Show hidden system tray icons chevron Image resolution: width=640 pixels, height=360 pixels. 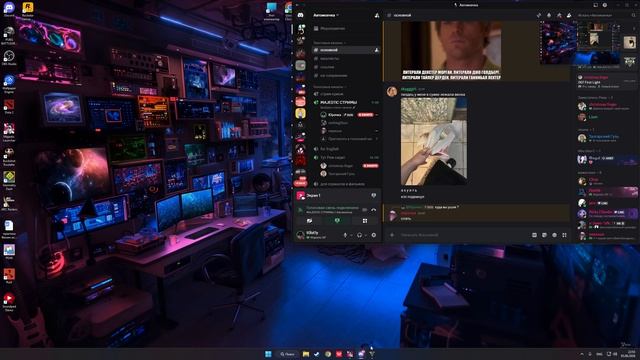[582, 354]
